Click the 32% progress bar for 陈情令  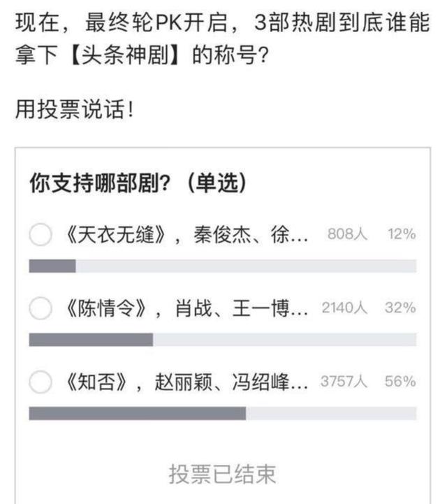223,340
